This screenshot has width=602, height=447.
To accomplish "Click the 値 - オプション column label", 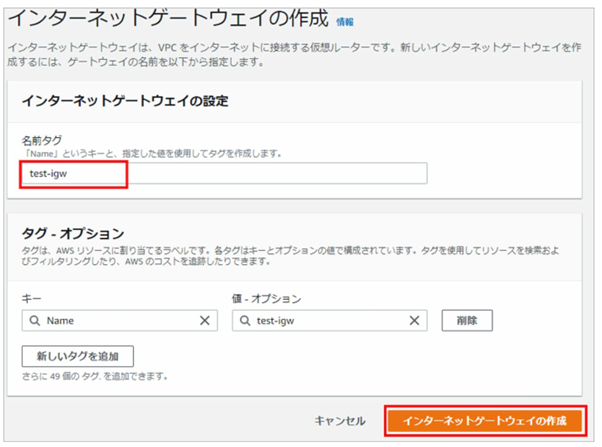I will pos(265,298).
